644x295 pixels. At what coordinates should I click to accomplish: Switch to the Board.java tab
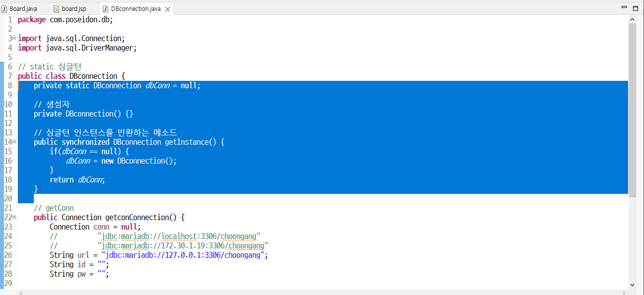23,9
